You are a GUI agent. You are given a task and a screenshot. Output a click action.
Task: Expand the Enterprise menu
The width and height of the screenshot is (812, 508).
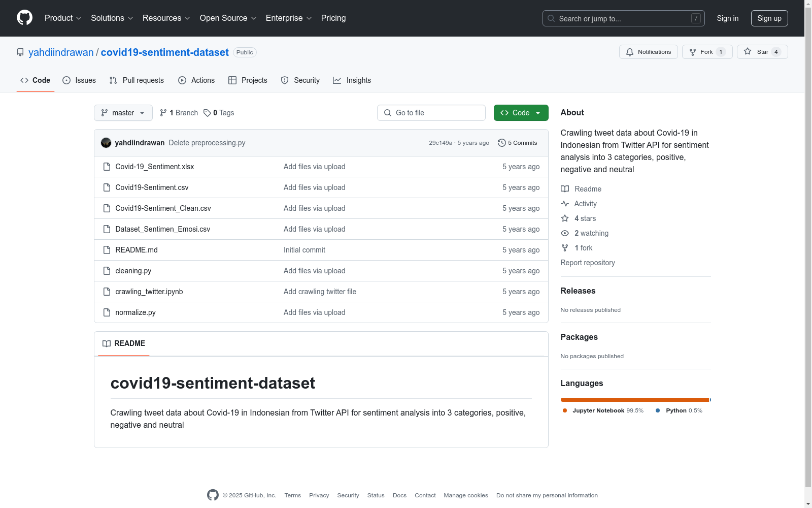click(x=289, y=18)
